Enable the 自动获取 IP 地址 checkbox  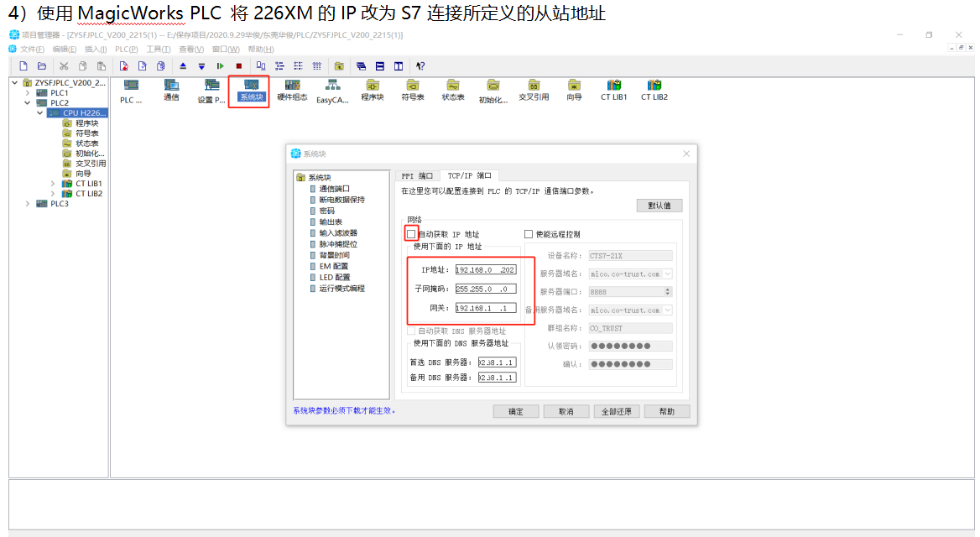[411, 234]
